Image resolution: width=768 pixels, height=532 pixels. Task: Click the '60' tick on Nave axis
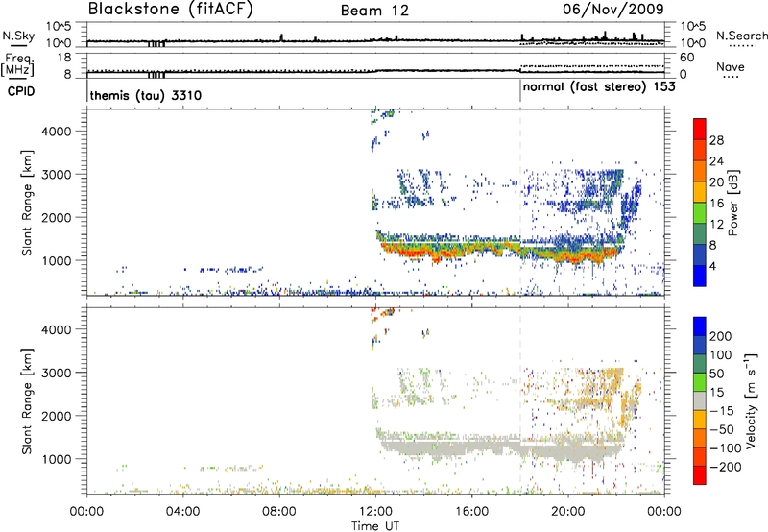(x=686, y=58)
